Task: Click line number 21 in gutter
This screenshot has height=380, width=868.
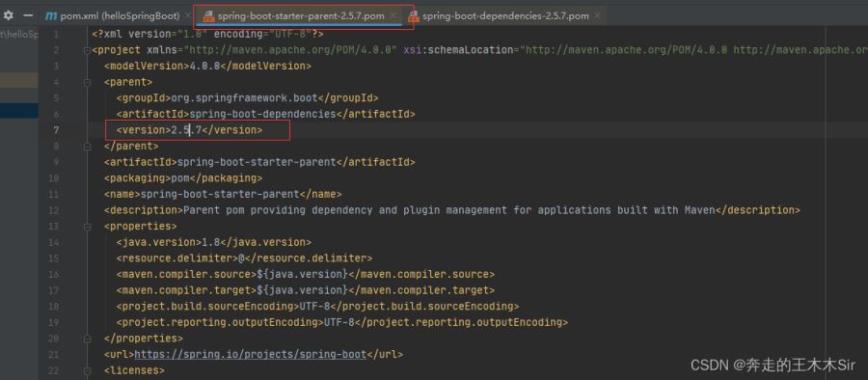Action: [54, 355]
